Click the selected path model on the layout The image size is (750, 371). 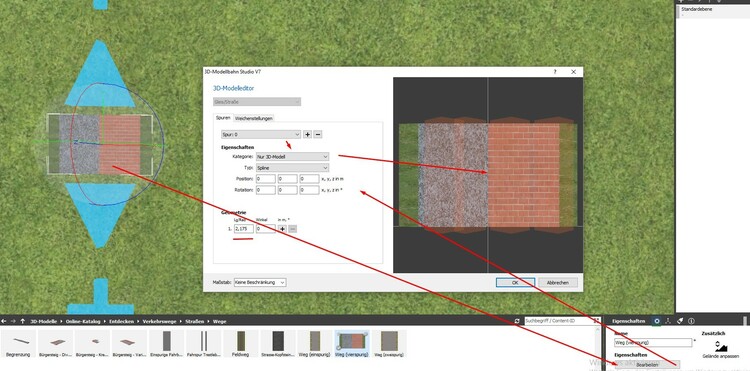pos(100,144)
